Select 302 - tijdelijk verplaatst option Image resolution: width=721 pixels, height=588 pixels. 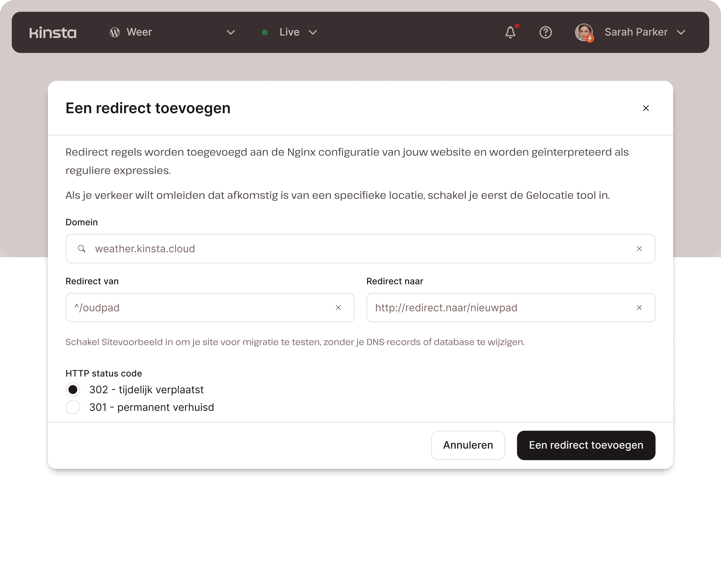(73, 390)
